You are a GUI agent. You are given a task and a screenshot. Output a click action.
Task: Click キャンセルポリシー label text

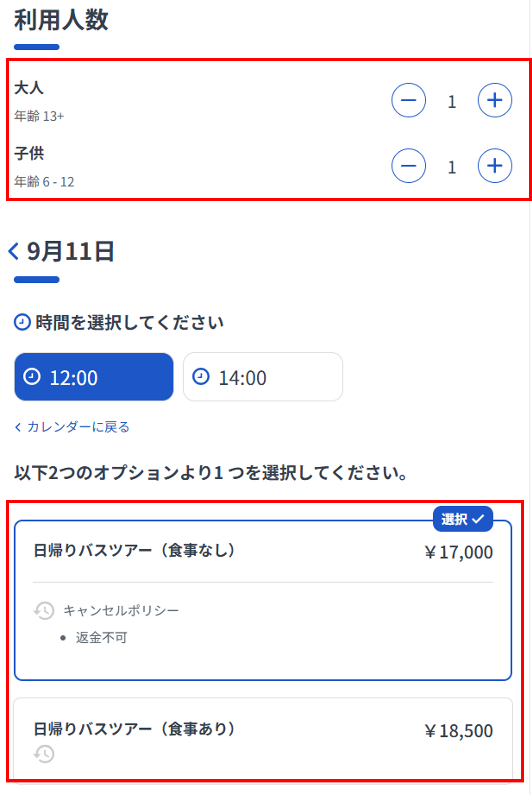(121, 611)
